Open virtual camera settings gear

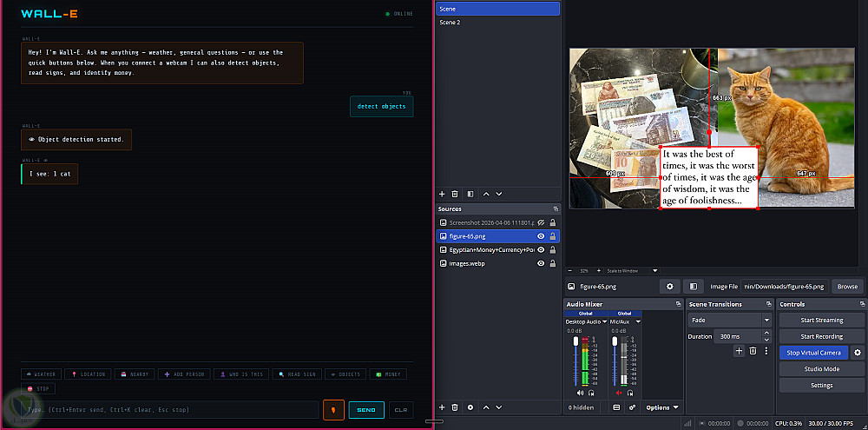858,353
